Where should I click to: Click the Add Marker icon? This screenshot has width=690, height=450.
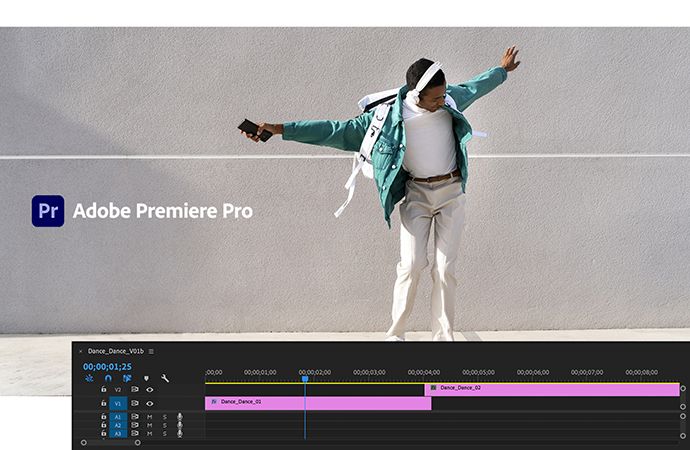coord(146,378)
